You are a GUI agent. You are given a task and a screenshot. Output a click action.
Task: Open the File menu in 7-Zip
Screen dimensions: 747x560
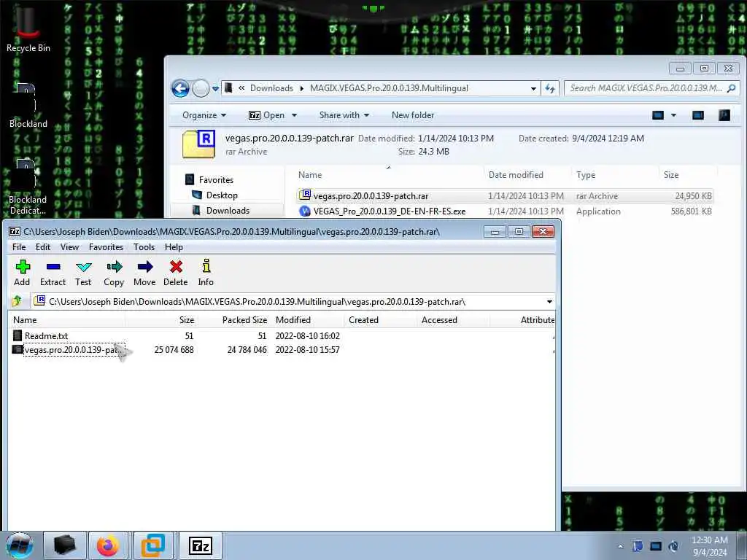click(19, 246)
